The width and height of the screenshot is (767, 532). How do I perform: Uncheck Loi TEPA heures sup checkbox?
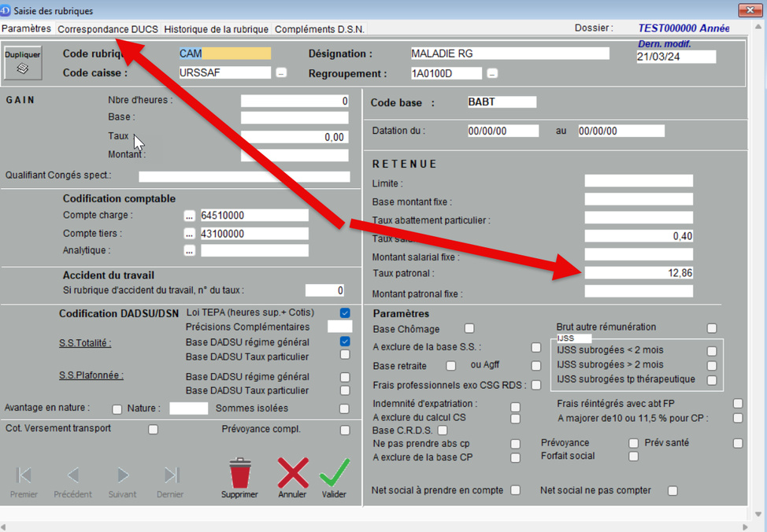point(345,312)
